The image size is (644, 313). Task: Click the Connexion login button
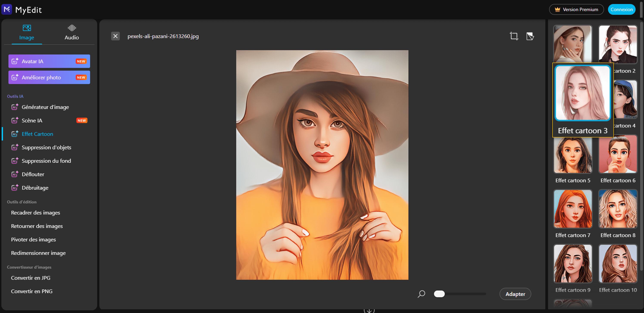click(x=621, y=9)
